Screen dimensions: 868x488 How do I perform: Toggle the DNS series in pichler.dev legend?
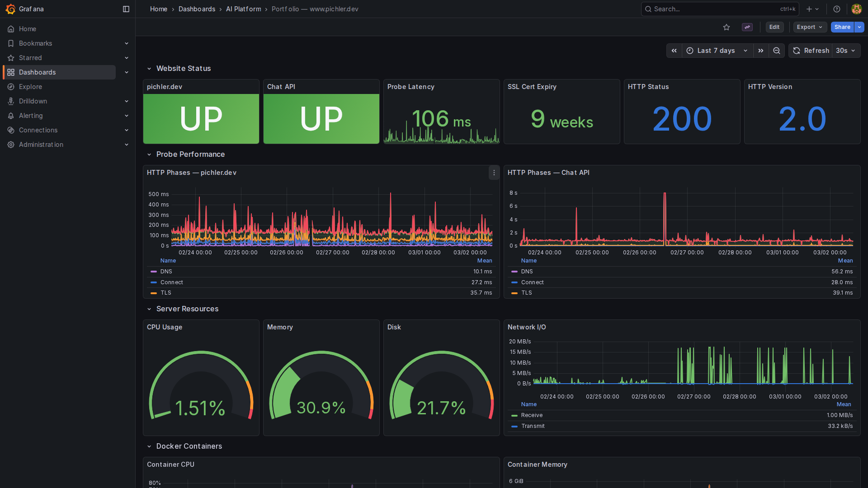(166, 272)
